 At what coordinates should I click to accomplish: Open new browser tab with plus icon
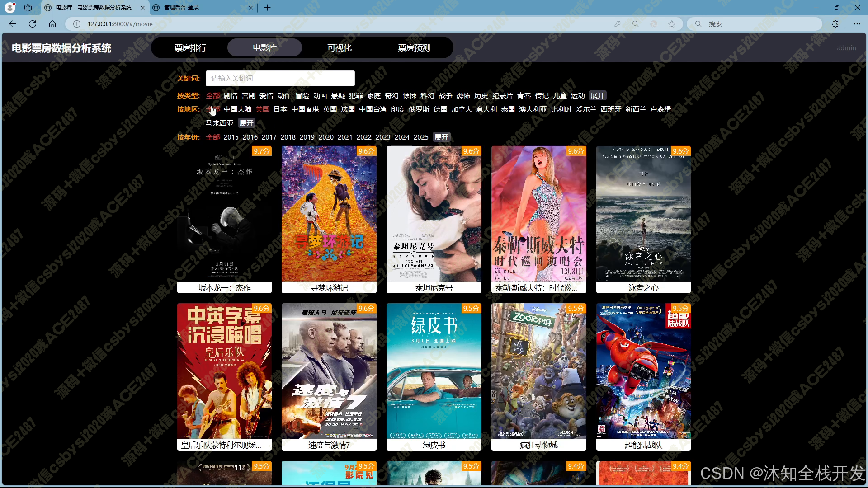click(267, 8)
